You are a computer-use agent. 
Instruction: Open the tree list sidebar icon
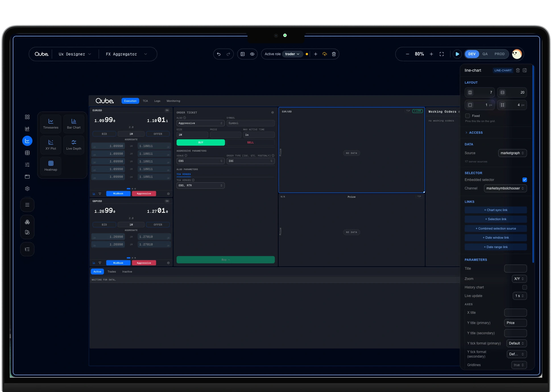point(27,249)
